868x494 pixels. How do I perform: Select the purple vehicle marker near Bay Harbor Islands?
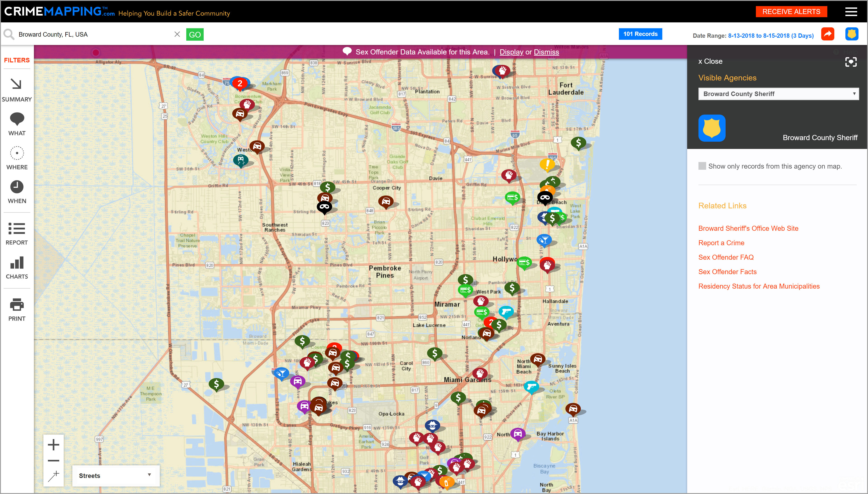(x=518, y=434)
